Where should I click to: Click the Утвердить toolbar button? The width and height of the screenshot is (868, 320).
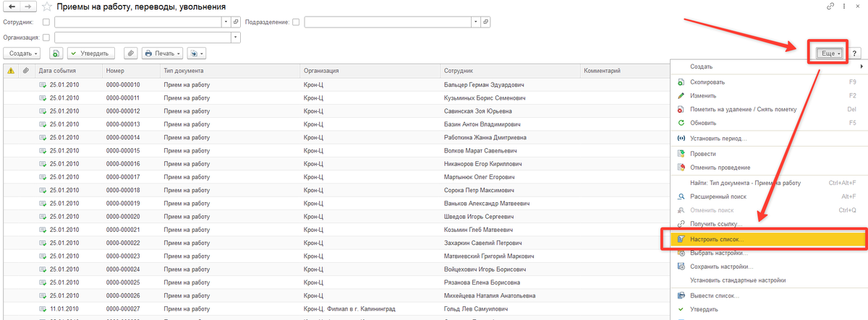pyautogui.click(x=90, y=53)
